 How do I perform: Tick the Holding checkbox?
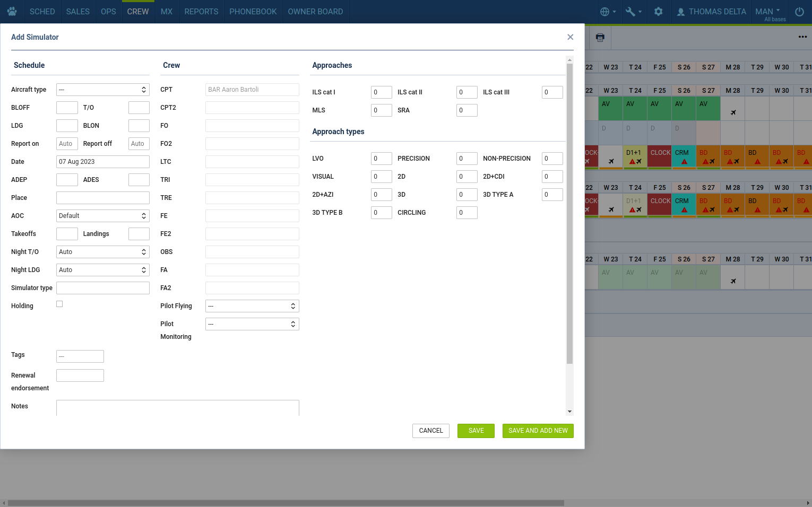coord(59,304)
